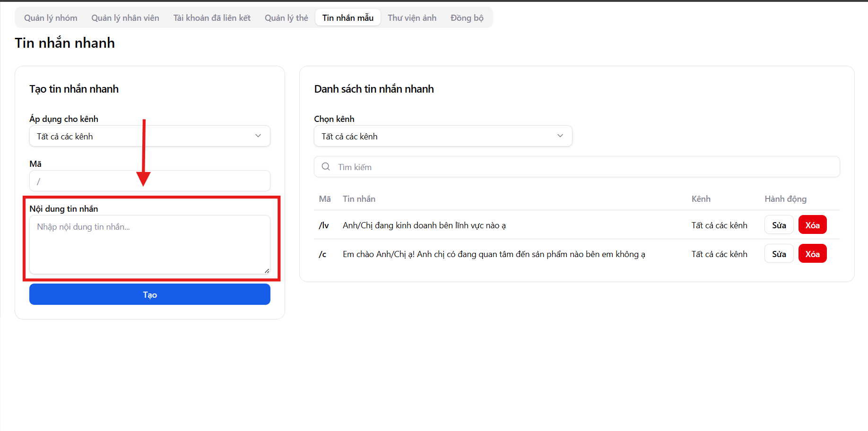Switch to 'Quản lý nhóm' tab
Viewport: 868px width, 431px height.
pos(51,18)
